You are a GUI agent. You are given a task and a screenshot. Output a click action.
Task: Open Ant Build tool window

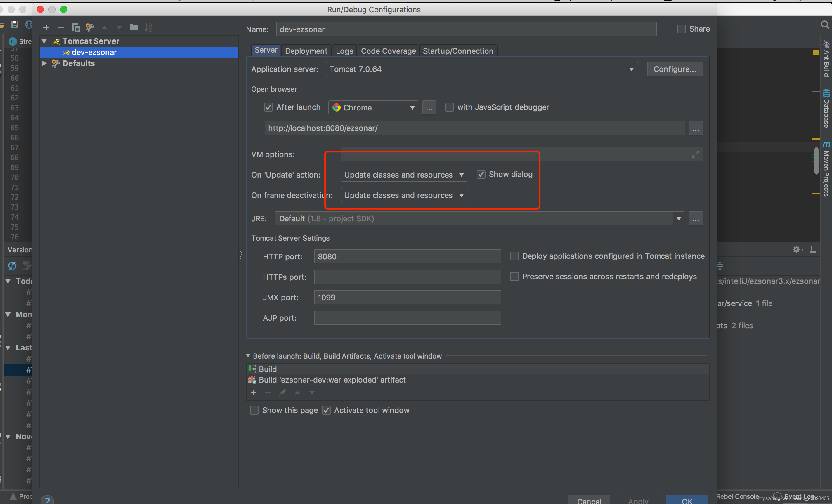click(x=826, y=59)
